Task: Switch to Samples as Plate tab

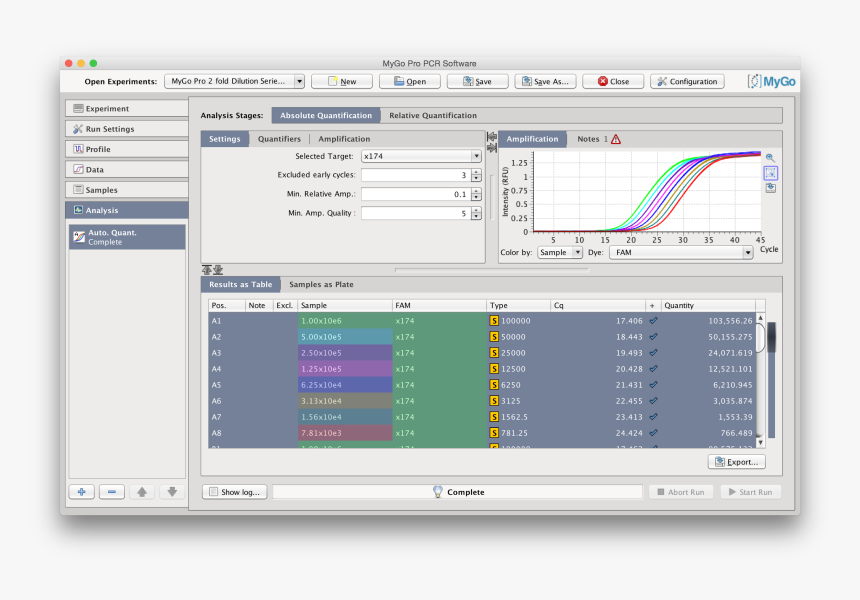Action: pos(321,284)
